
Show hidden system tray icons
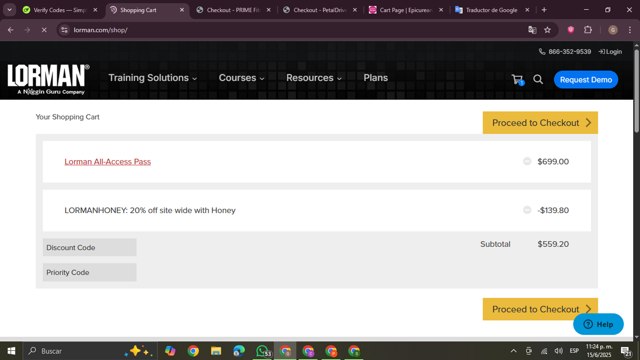click(513, 351)
